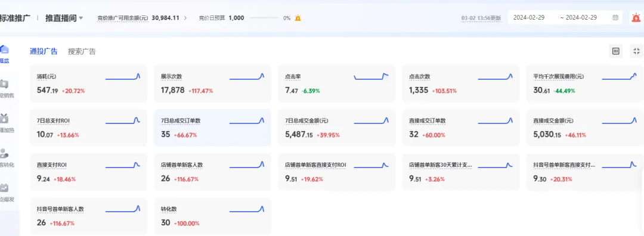Click the sparkline in the 点击率 card
Screen dimensions: 644x236
371,76
